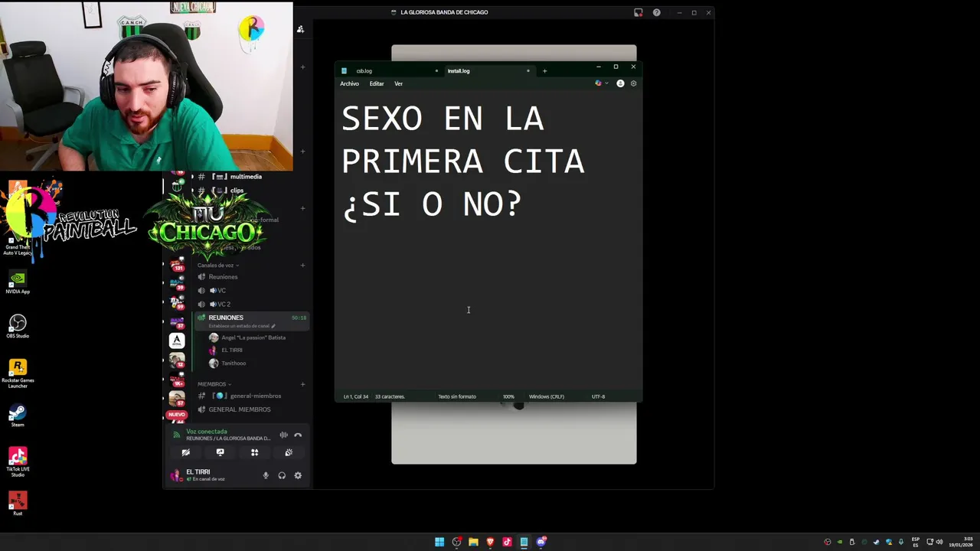Open Notepad Copilot icon

coord(598,83)
